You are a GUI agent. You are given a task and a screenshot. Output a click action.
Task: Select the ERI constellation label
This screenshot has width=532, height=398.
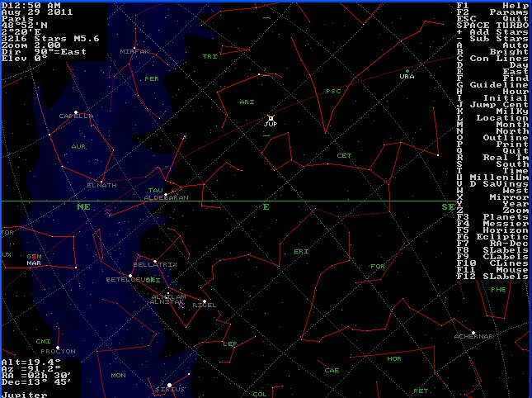point(301,252)
